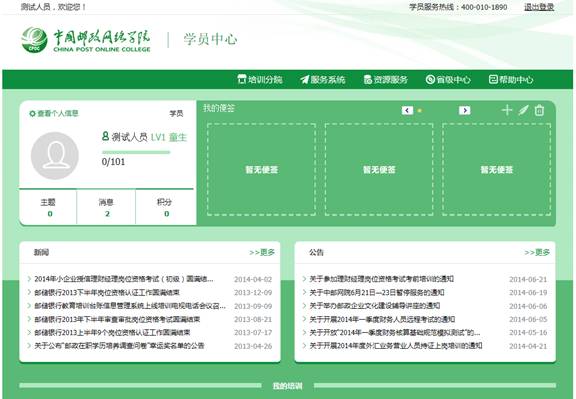Open the 服务系统 menu
Viewport: 576px width, 399px height.
click(x=323, y=79)
